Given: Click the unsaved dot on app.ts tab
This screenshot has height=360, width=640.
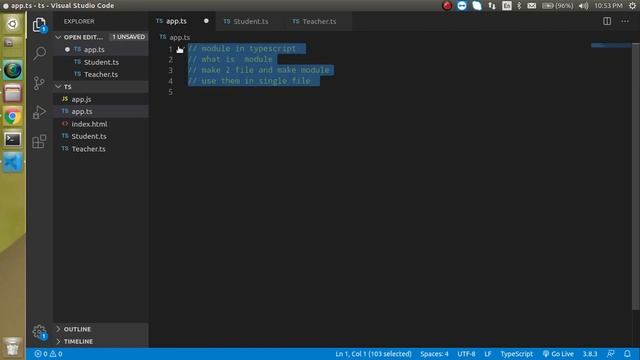Looking at the screenshot, I should [206, 21].
